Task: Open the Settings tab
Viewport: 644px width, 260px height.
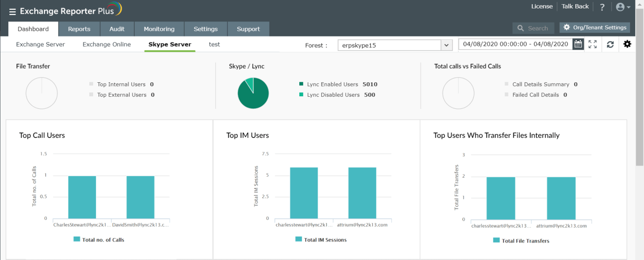Action: [x=206, y=29]
